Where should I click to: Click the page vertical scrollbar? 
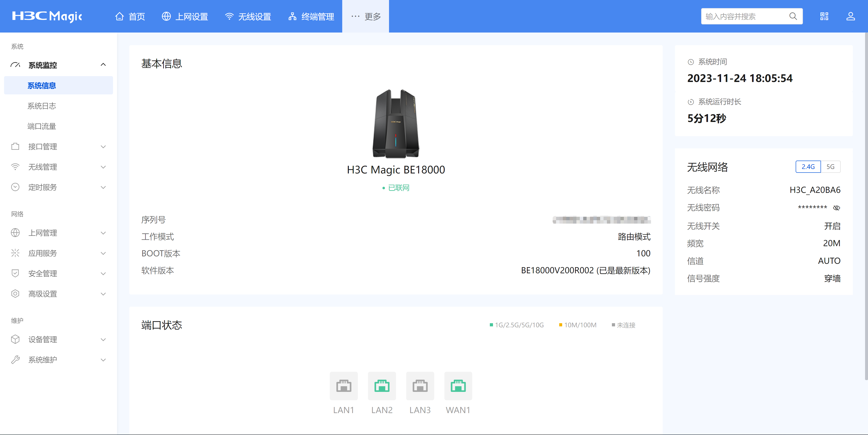tap(866, 206)
